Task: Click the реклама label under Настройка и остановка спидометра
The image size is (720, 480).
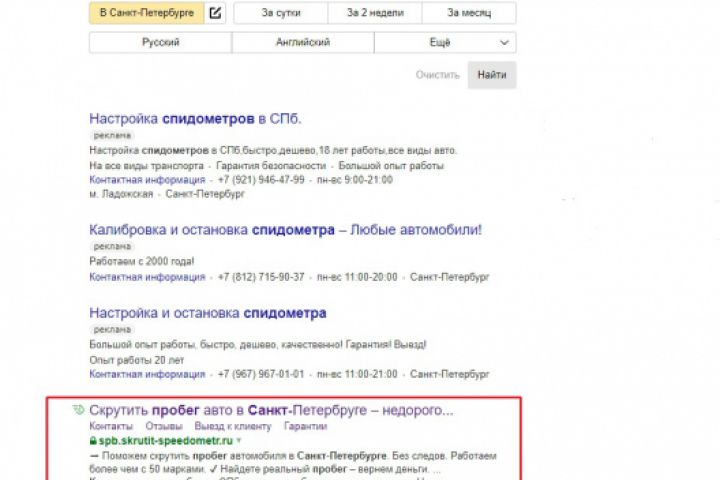Action: [112, 329]
